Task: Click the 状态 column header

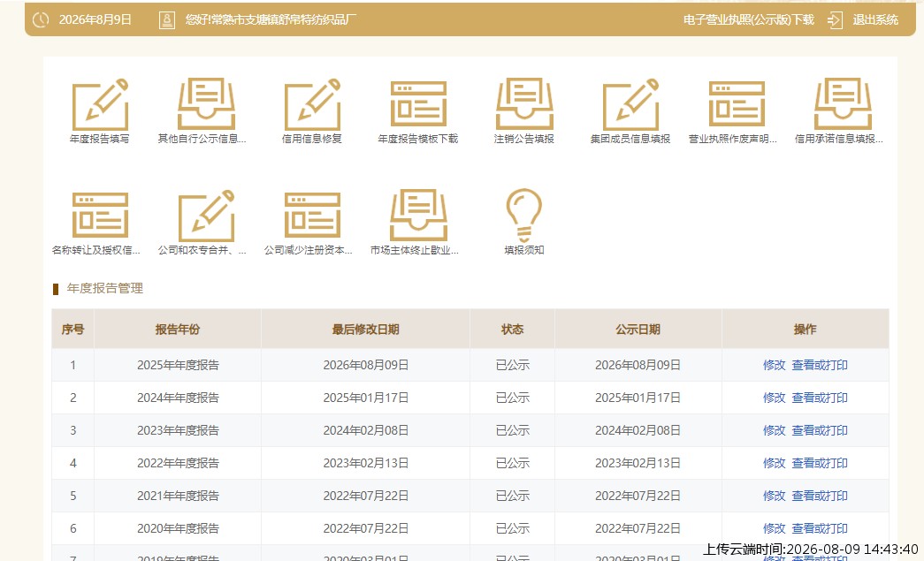Action: click(x=512, y=329)
